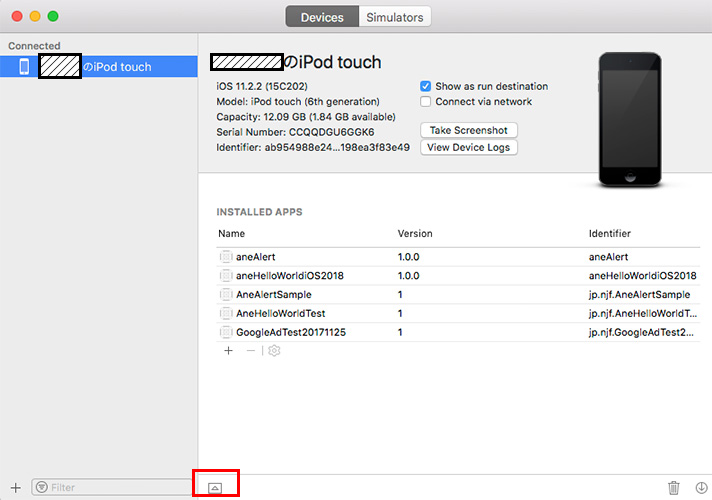Click the jp.njf.AneHelloWorldT... identifier cell
The height and width of the screenshot is (500, 712).
pos(643,313)
